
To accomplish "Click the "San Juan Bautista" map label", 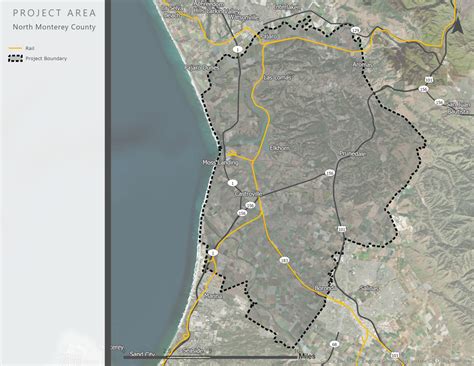I will click(460, 108).
